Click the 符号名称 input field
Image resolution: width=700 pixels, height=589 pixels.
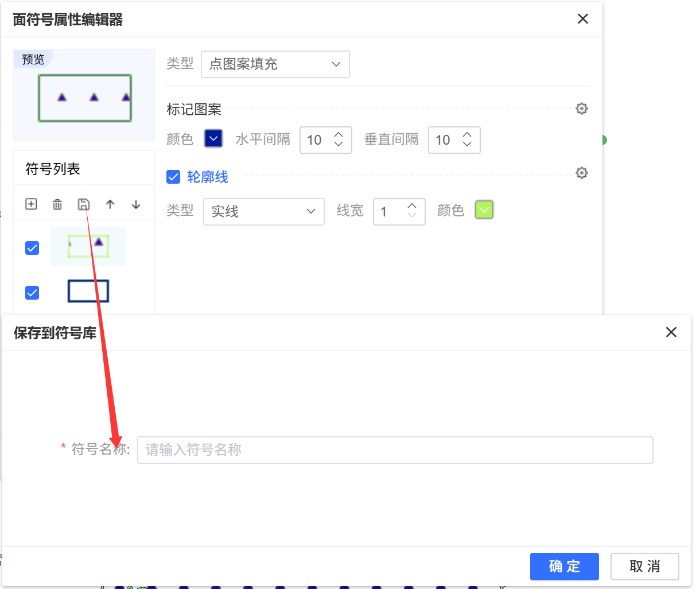pyautogui.click(x=395, y=450)
